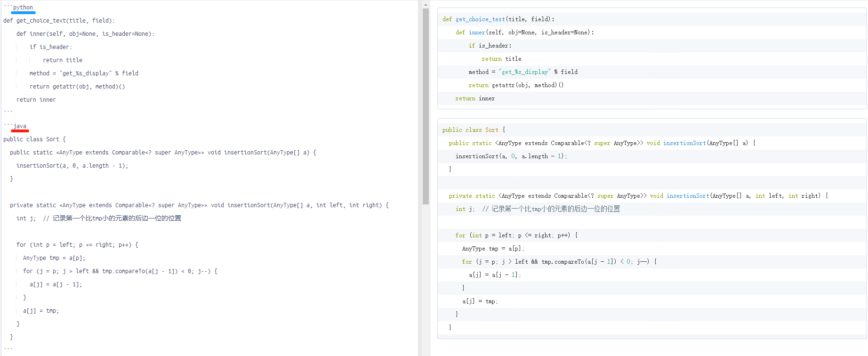Click 'AnyType tmp = a[p];' in preview pane
Image resolution: width=868 pixels, height=356 pixels.
(x=493, y=249)
